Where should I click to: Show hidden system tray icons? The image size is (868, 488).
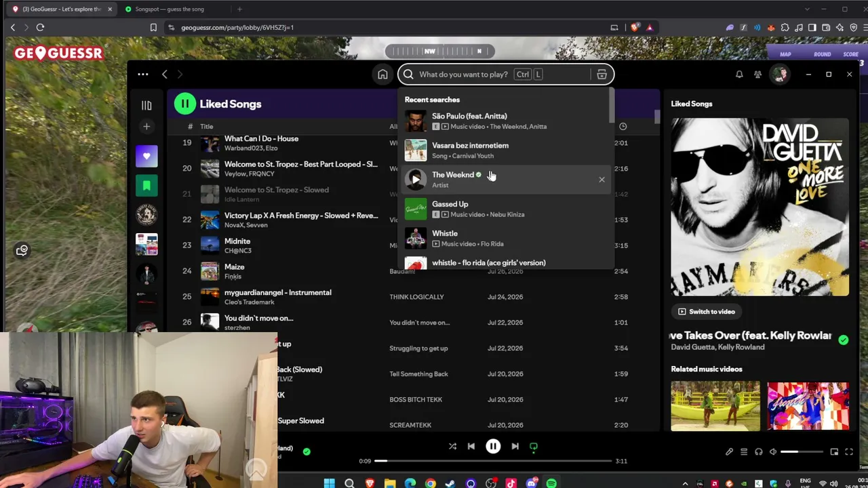pos(685,483)
